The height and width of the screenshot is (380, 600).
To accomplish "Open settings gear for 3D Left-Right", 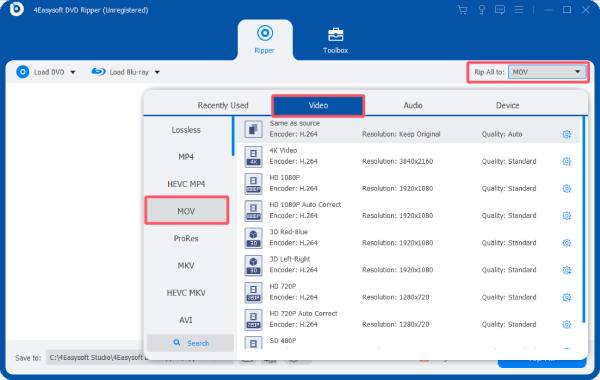I will (567, 270).
